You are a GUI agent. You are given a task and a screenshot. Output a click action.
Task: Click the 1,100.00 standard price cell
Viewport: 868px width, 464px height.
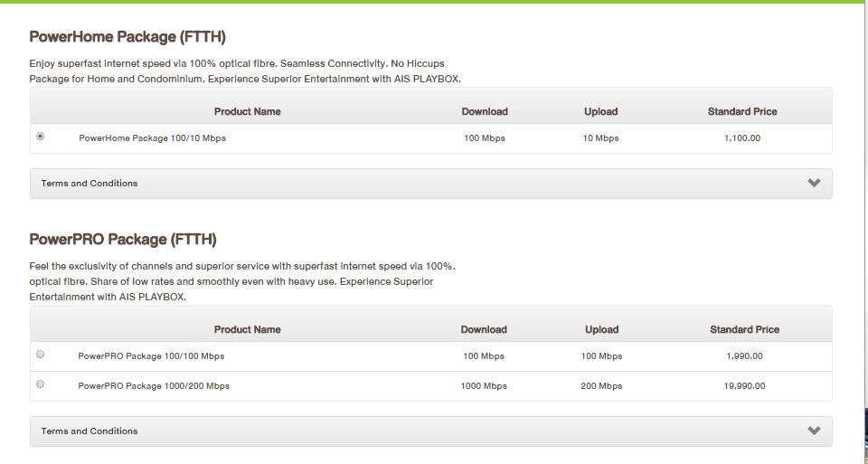(x=742, y=137)
